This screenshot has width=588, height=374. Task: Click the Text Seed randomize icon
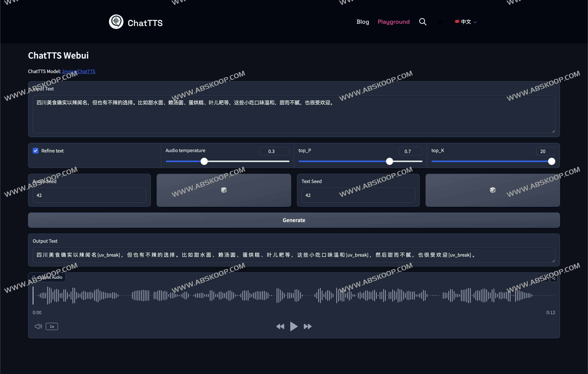[x=493, y=190]
